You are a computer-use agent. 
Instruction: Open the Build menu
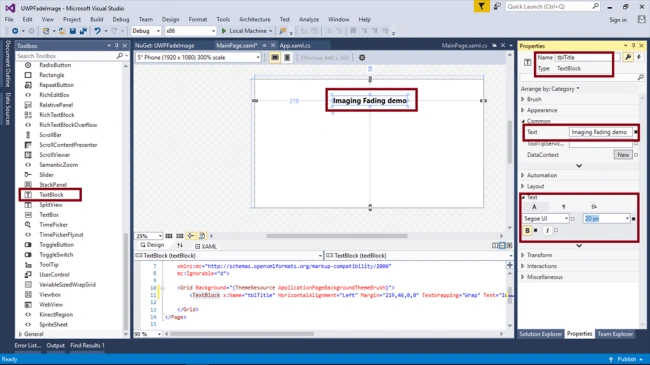[97, 19]
